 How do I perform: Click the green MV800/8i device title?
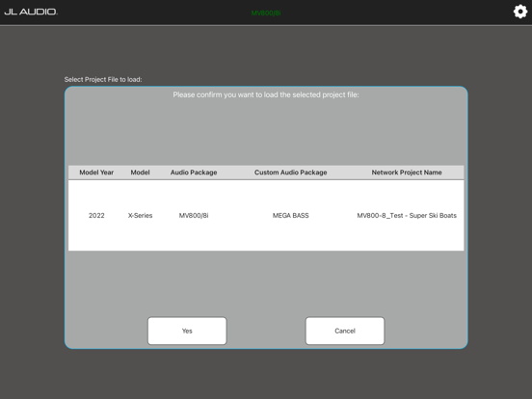tap(266, 13)
